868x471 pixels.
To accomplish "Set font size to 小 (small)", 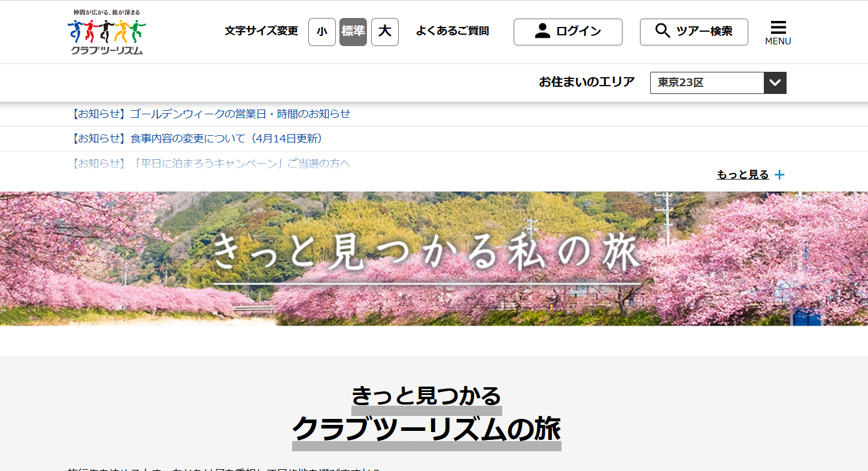I will tap(322, 32).
